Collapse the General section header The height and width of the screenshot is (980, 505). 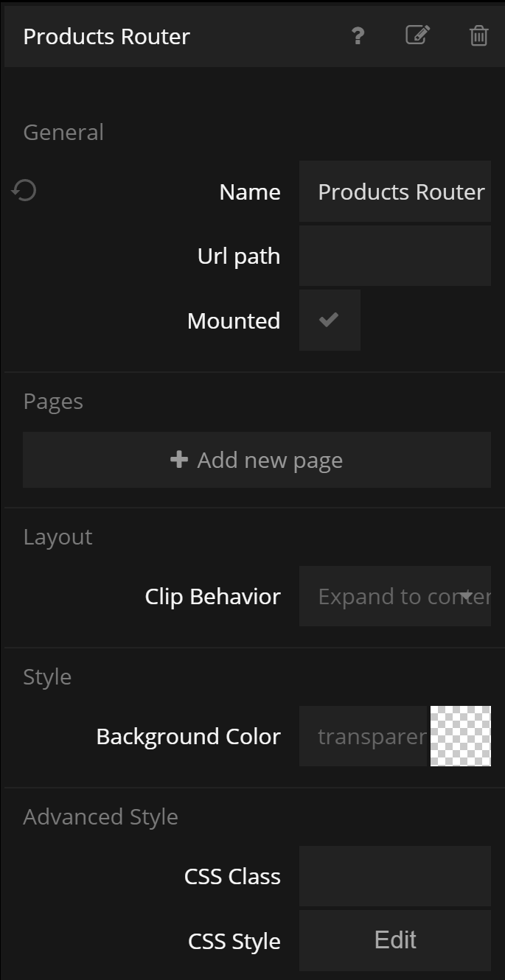[x=63, y=133]
